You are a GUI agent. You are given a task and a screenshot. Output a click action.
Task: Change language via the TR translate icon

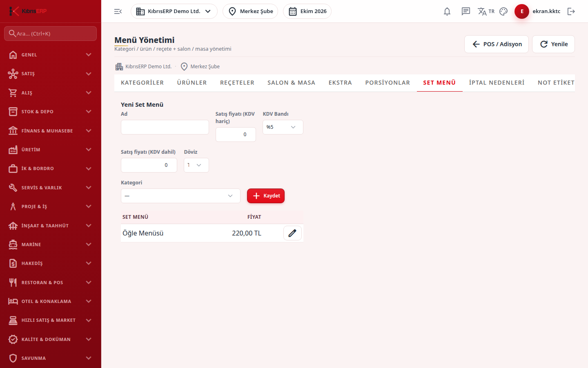(486, 11)
